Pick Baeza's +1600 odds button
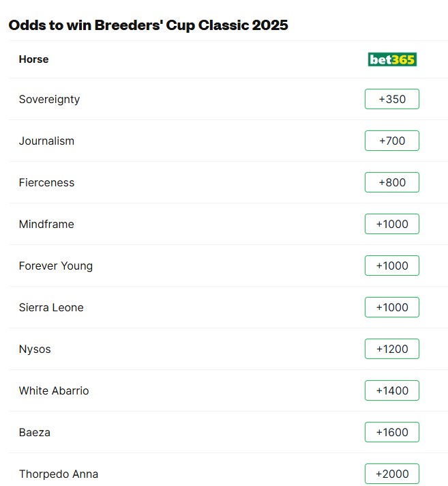Screen dimensions: 448x486 pos(391,432)
